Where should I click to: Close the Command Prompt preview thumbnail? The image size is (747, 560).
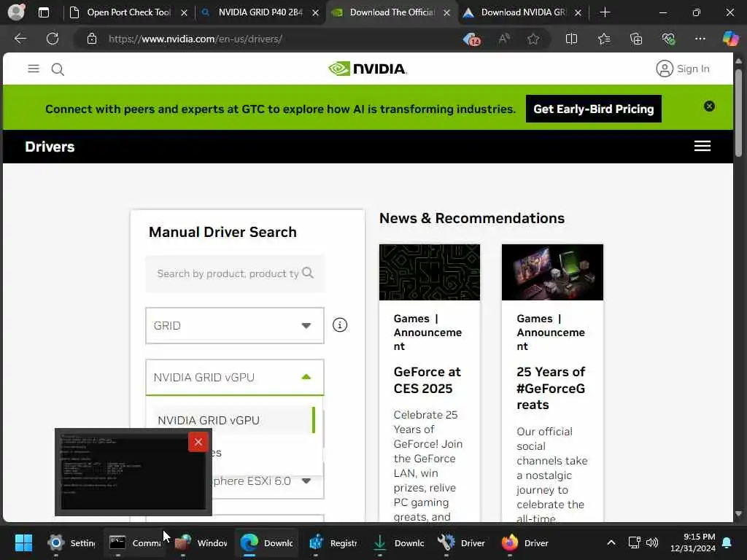(198, 442)
